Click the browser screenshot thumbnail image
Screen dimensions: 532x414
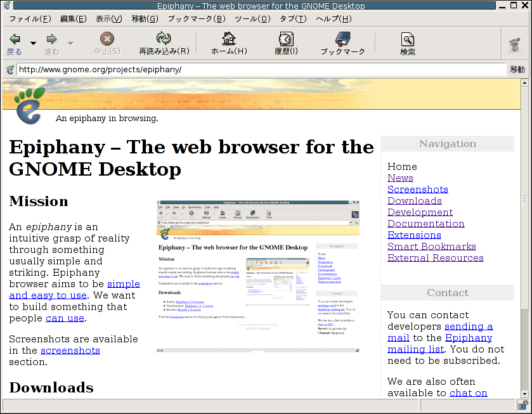pos(258,276)
